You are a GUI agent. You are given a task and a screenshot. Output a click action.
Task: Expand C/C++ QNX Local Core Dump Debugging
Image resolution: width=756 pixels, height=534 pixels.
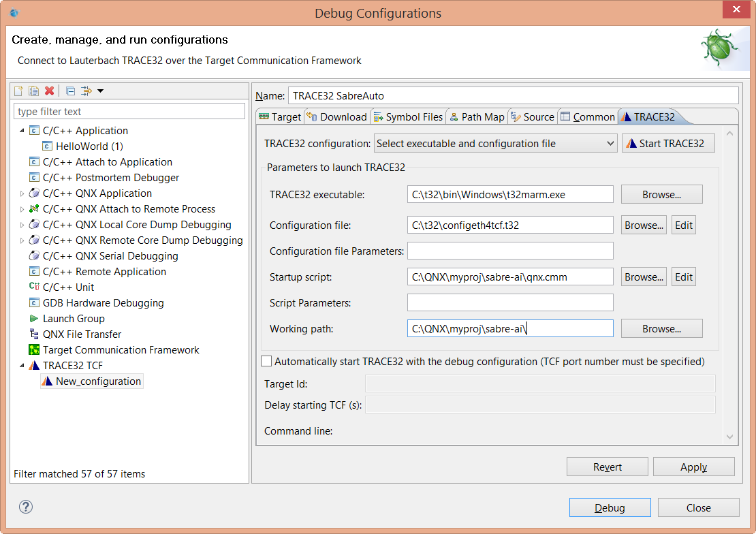click(22, 225)
